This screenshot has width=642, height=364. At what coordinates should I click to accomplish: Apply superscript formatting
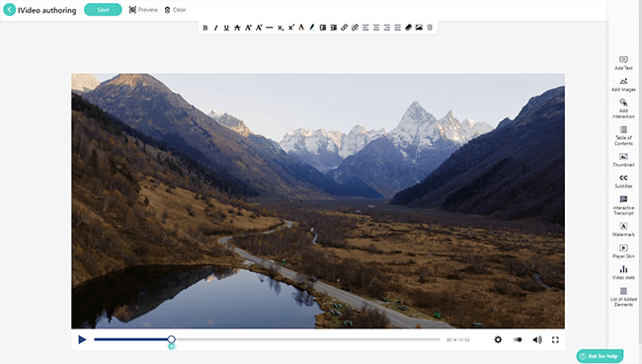290,28
